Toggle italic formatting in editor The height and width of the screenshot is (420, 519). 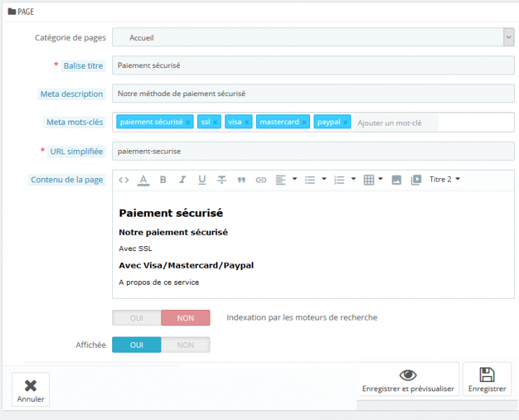pyautogui.click(x=182, y=179)
